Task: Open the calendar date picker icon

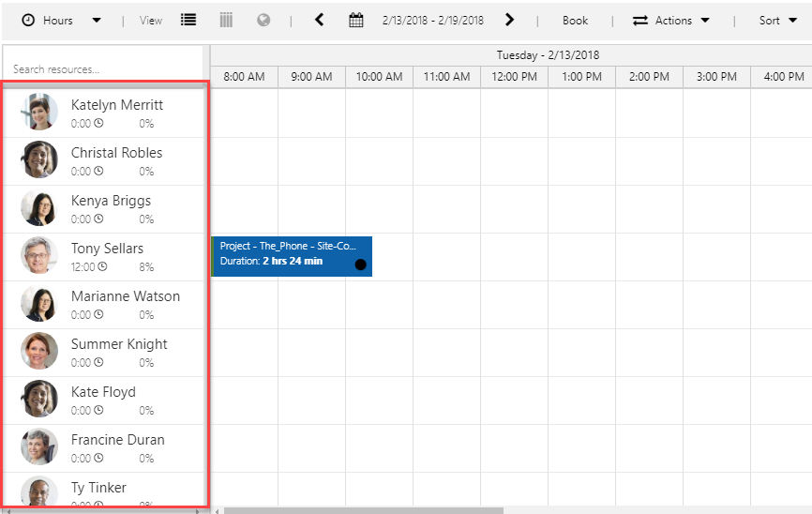Action: click(x=356, y=20)
